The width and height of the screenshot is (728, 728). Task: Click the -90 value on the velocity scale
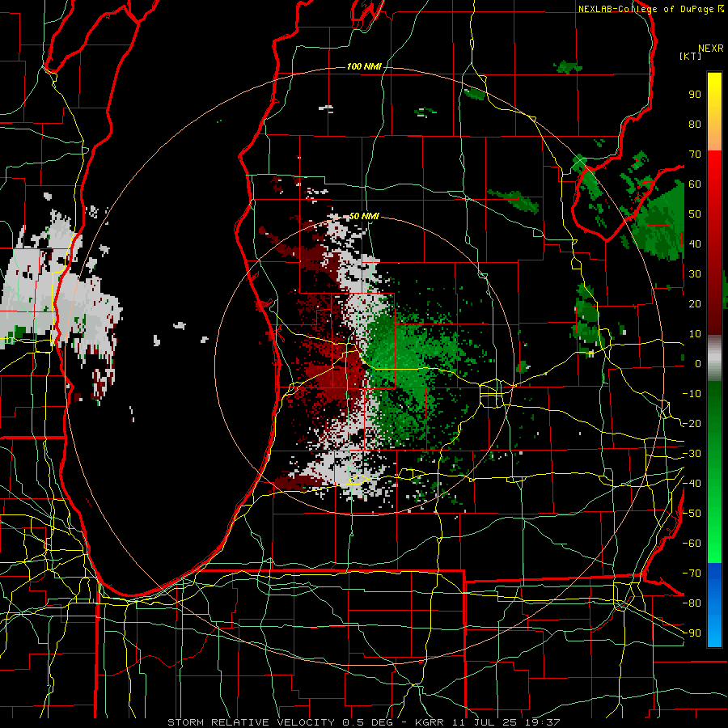(x=692, y=633)
